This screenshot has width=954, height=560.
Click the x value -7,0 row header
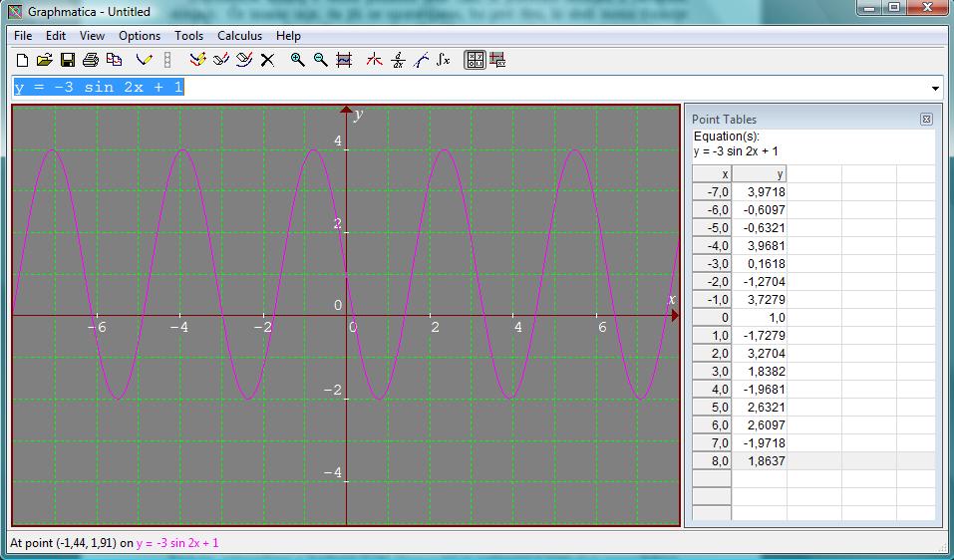click(x=711, y=192)
